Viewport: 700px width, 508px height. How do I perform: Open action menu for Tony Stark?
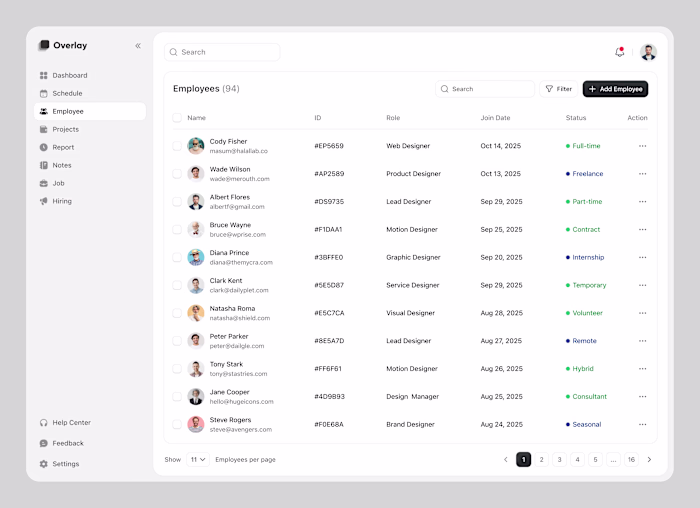(642, 369)
